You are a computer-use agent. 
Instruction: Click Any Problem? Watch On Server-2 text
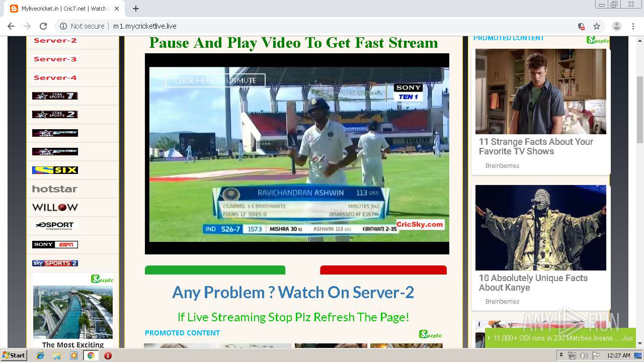point(293,292)
